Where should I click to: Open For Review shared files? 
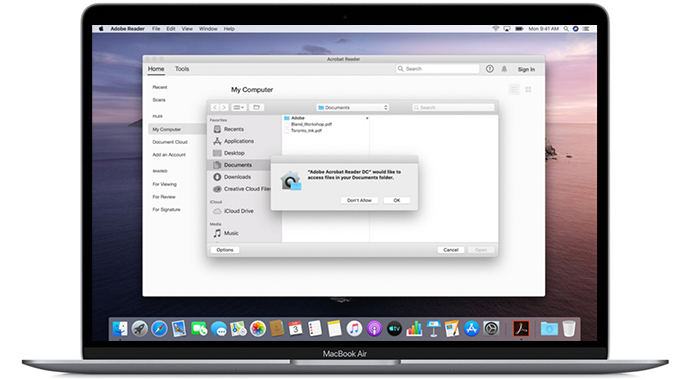[x=164, y=197]
